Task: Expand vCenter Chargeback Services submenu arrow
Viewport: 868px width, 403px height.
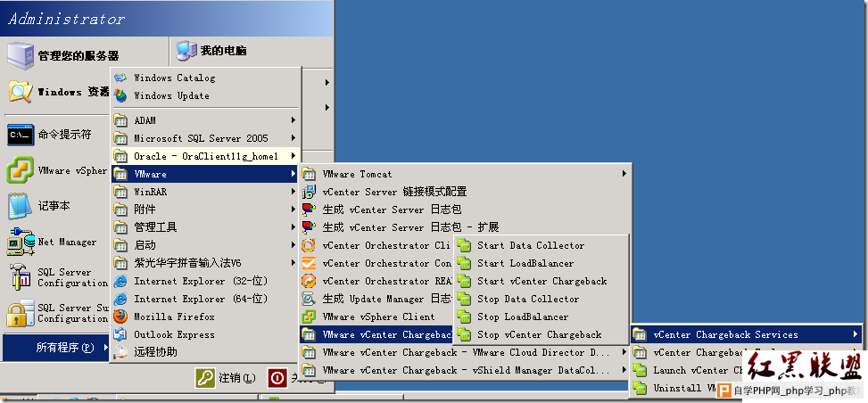Action: click(856, 334)
